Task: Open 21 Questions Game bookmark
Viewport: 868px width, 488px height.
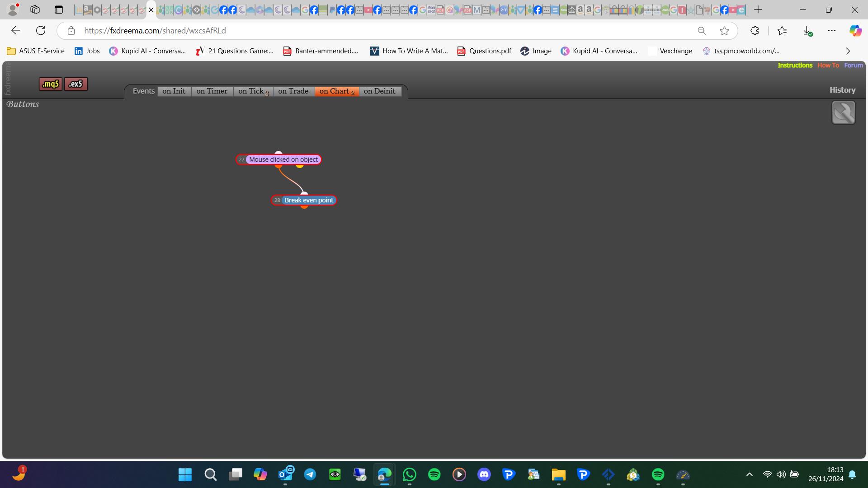Action: pos(235,51)
